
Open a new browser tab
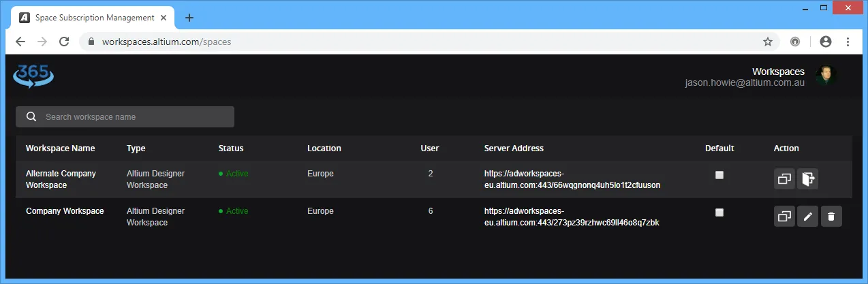189,18
